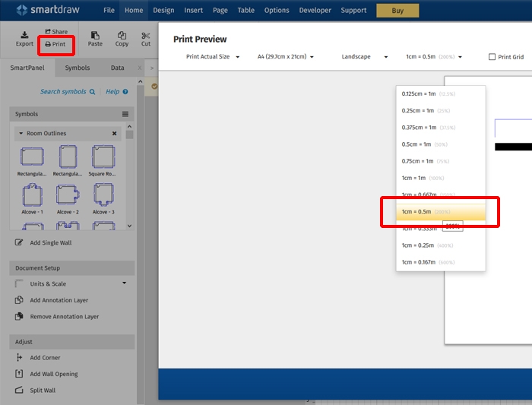
Task: Close the Data tab
Action: coord(139,68)
